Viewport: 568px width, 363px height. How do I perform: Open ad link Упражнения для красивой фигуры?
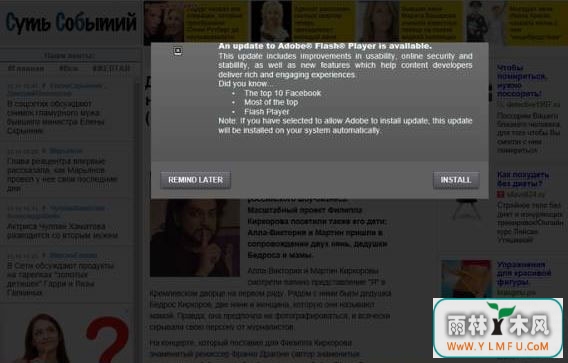coord(523,273)
